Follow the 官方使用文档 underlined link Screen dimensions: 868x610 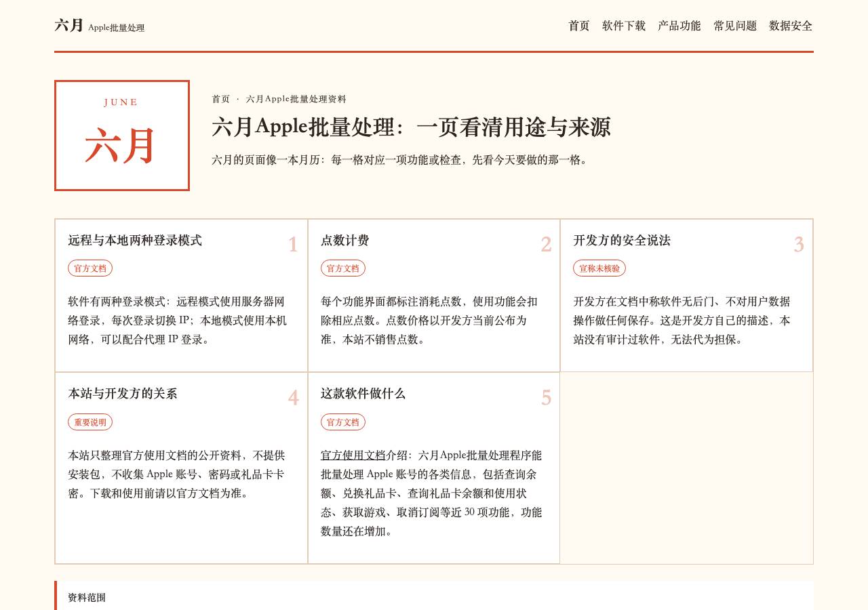pyautogui.click(x=353, y=455)
